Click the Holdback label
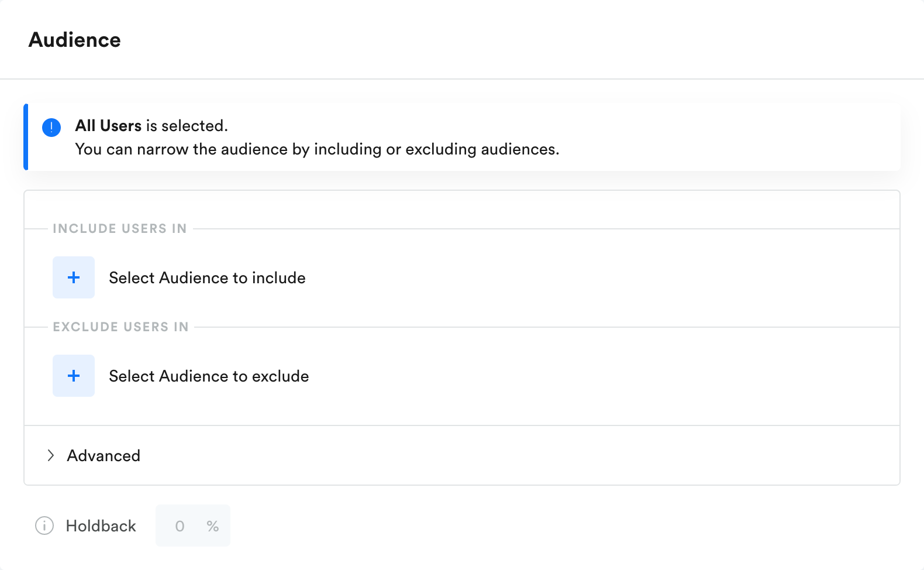The image size is (924, 570). pyautogui.click(x=101, y=526)
